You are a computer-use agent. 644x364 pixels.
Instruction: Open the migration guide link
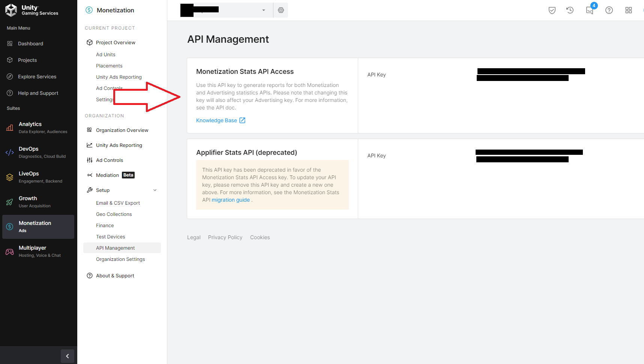click(231, 200)
